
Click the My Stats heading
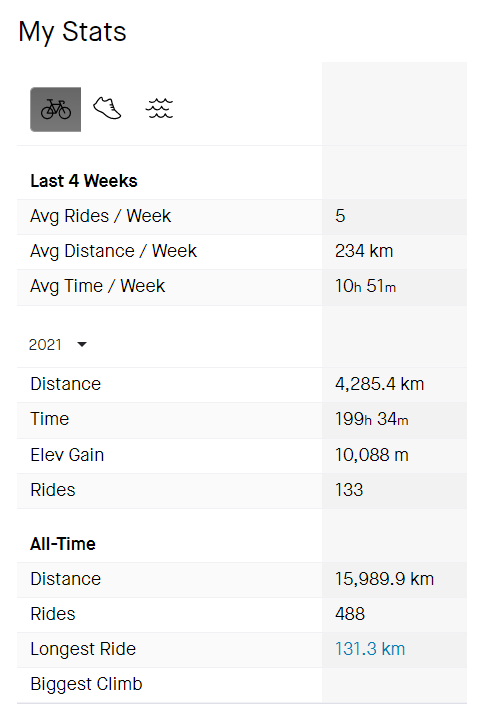72,32
